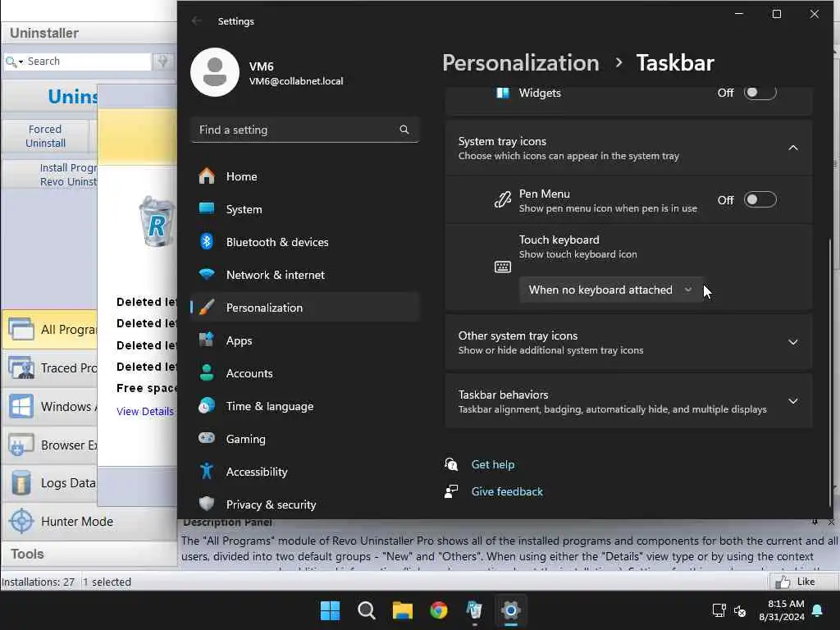840x630 pixels.
Task: Open Time & language settings
Action: [304, 405]
